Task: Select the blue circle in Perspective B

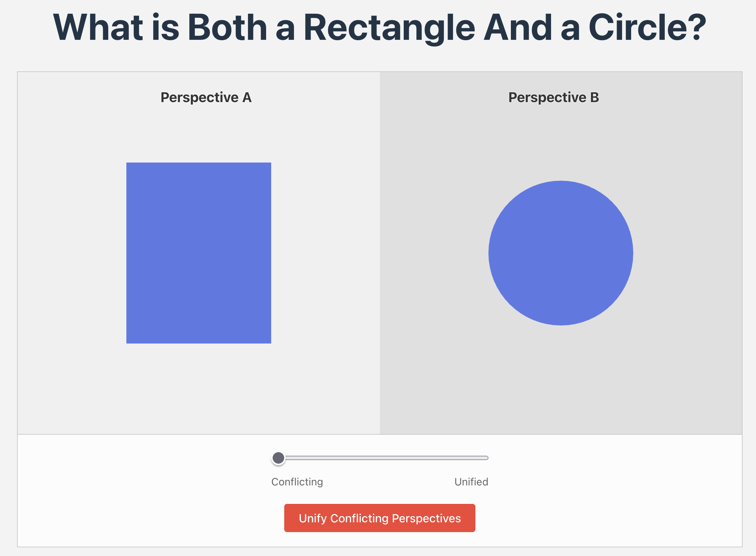Action: [560, 253]
